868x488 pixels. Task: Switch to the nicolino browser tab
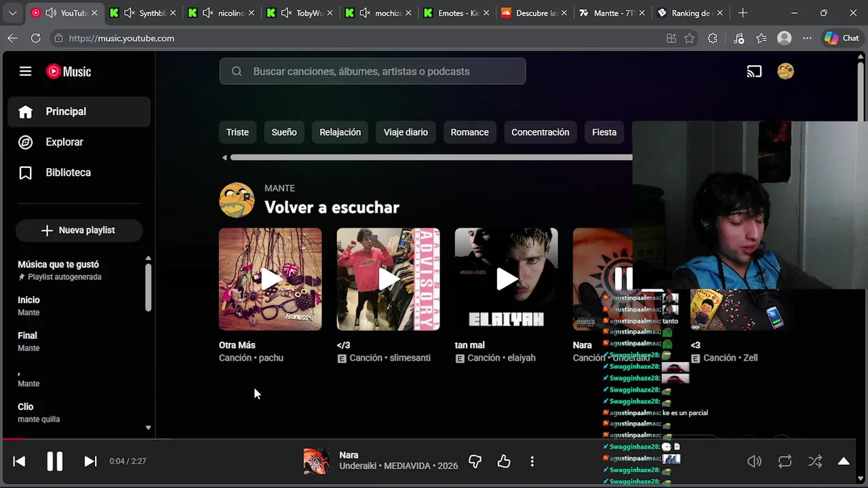(222, 13)
